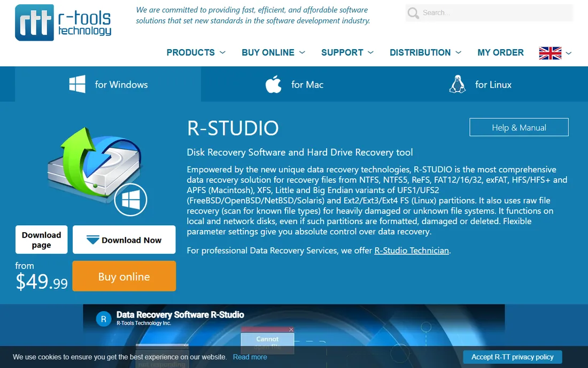Switch to the for Mac tab

[x=294, y=84]
